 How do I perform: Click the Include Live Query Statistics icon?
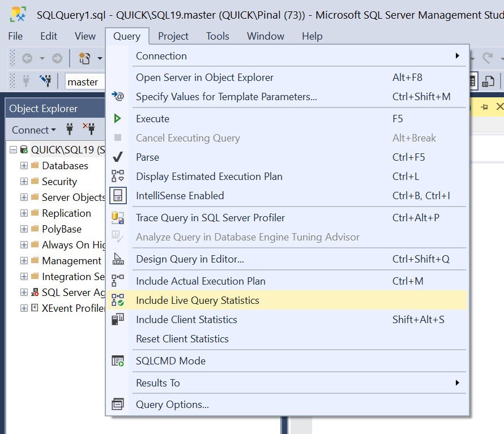point(118,300)
